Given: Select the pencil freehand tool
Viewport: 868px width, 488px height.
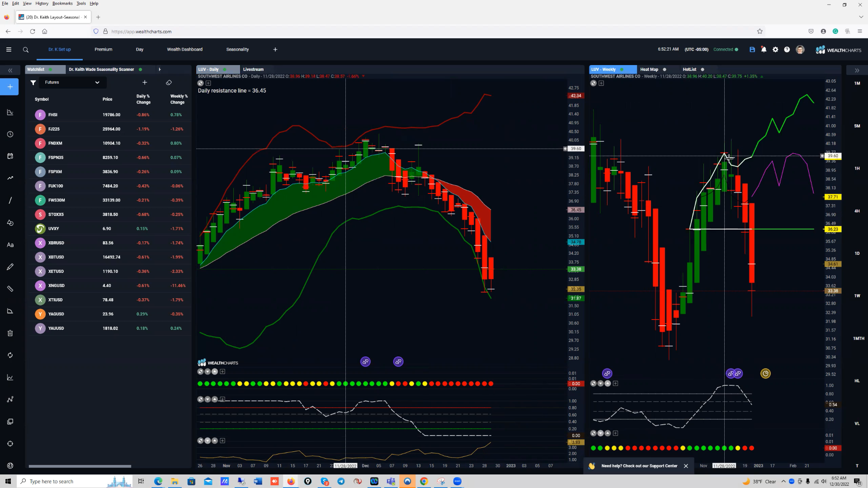Looking at the screenshot, I should click(10, 267).
